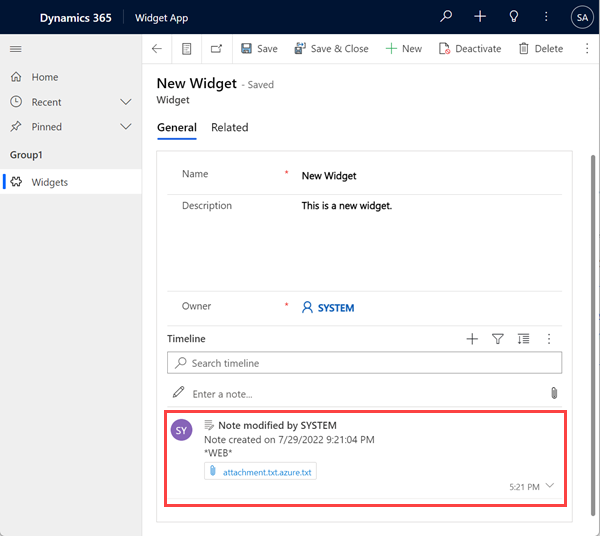Click the Note modified by SYSTEM title

click(277, 425)
